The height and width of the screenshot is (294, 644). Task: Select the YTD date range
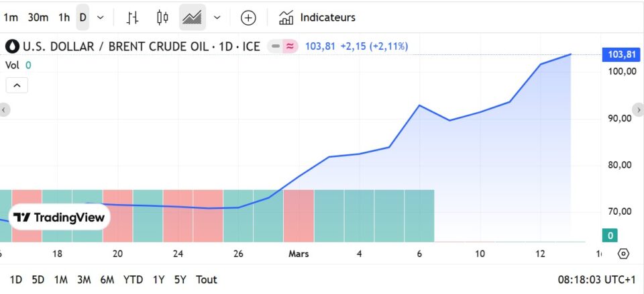pos(133,279)
